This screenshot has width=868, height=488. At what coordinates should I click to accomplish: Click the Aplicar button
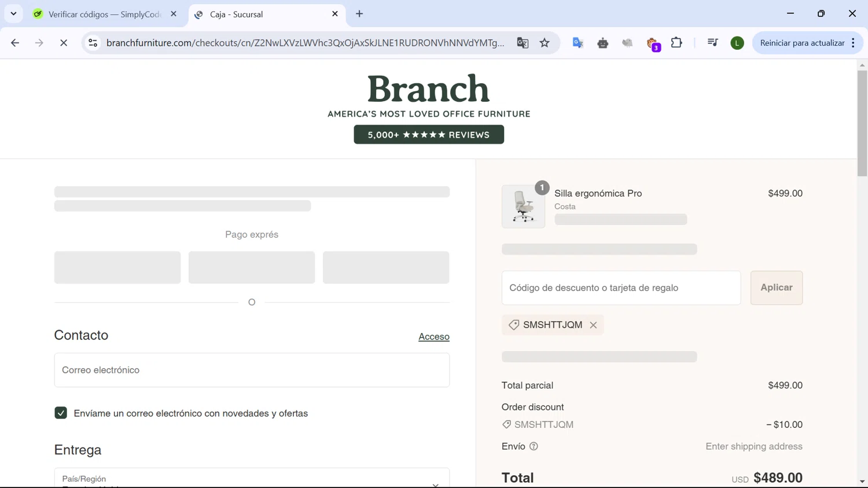point(777,288)
